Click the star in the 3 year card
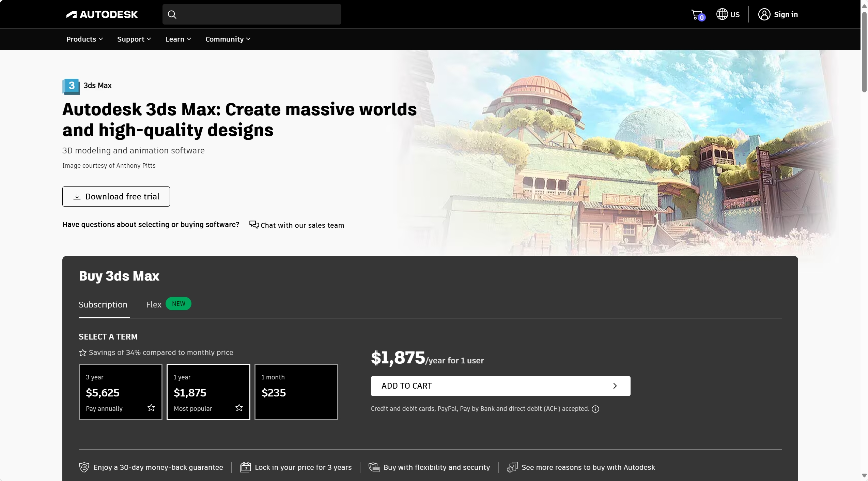The width and height of the screenshot is (868, 481). [x=151, y=408]
